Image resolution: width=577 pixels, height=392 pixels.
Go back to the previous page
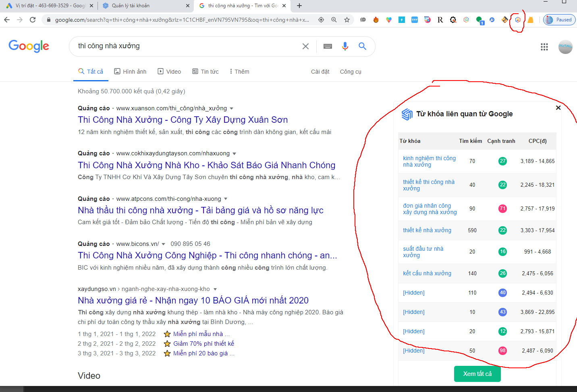click(7, 20)
